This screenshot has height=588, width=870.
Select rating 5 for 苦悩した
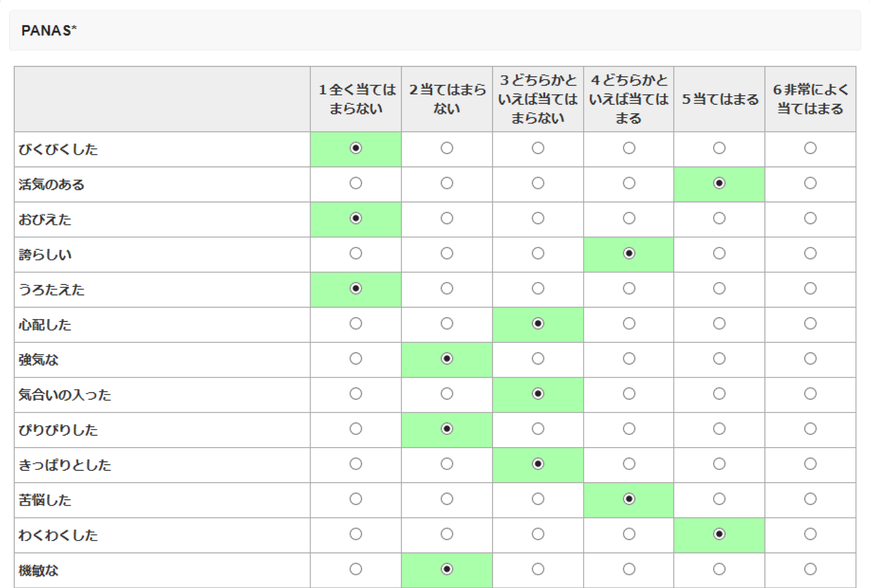coord(719,499)
